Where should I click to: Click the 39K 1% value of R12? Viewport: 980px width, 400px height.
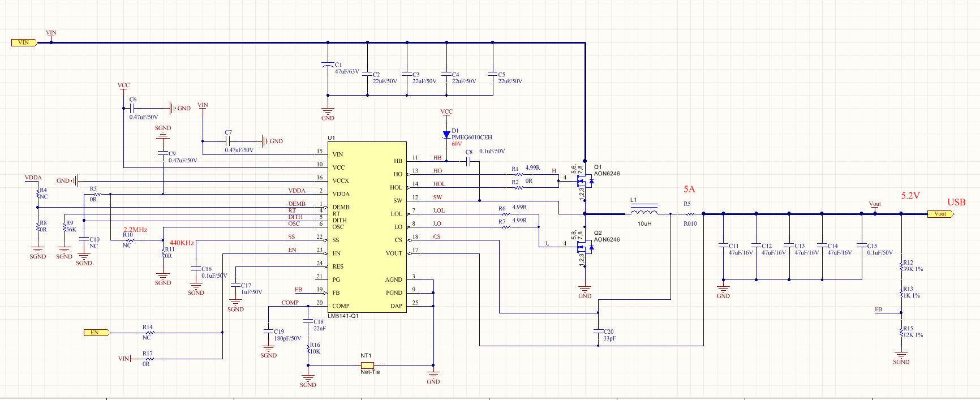click(x=913, y=269)
